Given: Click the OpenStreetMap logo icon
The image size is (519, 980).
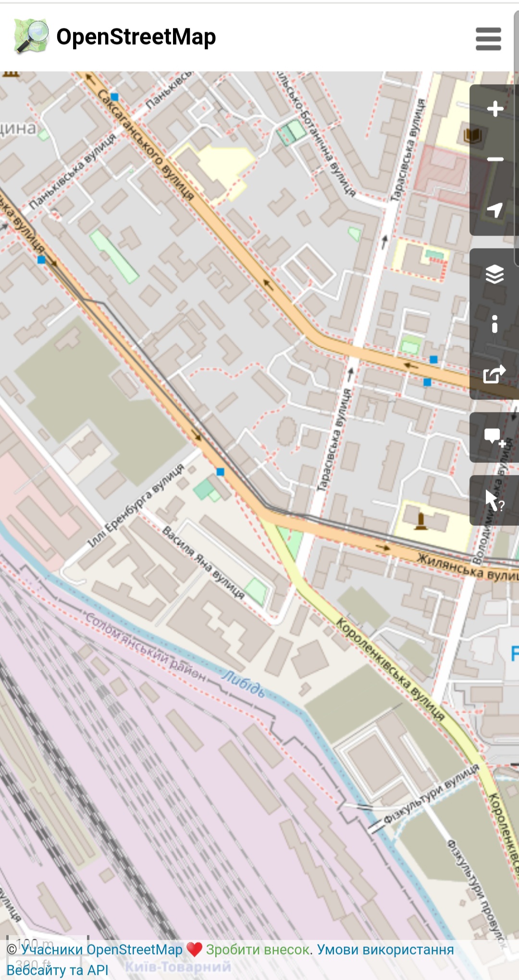Looking at the screenshot, I should [31, 37].
